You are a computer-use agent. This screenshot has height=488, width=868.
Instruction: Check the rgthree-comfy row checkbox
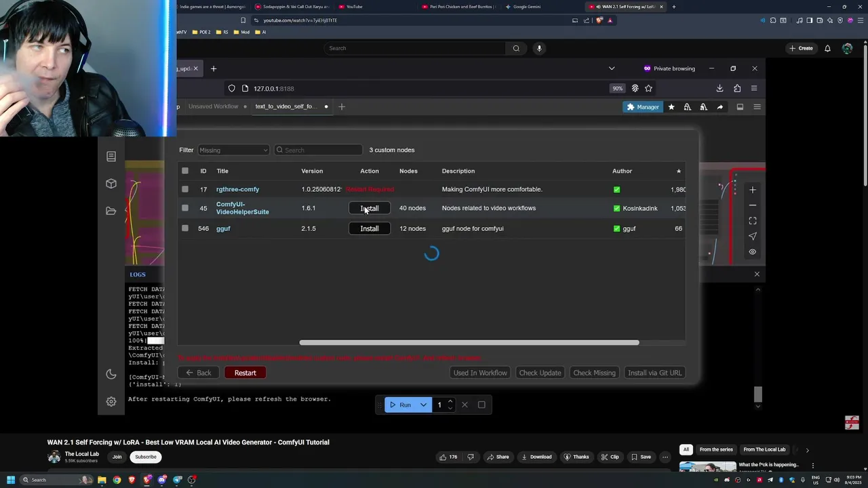[x=185, y=189]
